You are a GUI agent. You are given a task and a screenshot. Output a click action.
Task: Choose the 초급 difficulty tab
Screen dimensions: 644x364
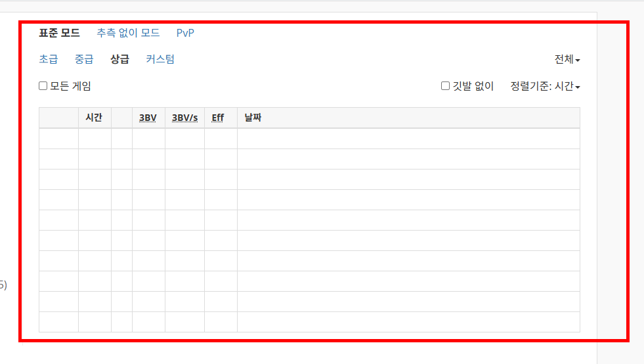coord(49,59)
